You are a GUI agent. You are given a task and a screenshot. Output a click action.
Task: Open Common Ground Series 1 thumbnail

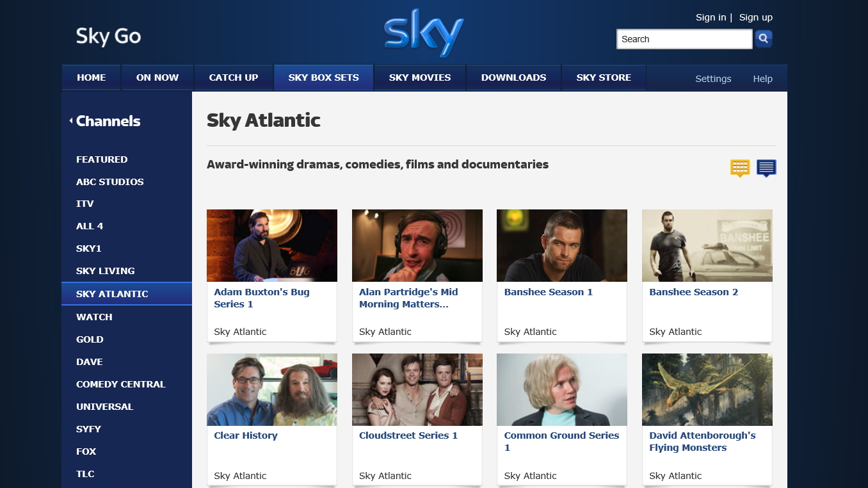562,389
